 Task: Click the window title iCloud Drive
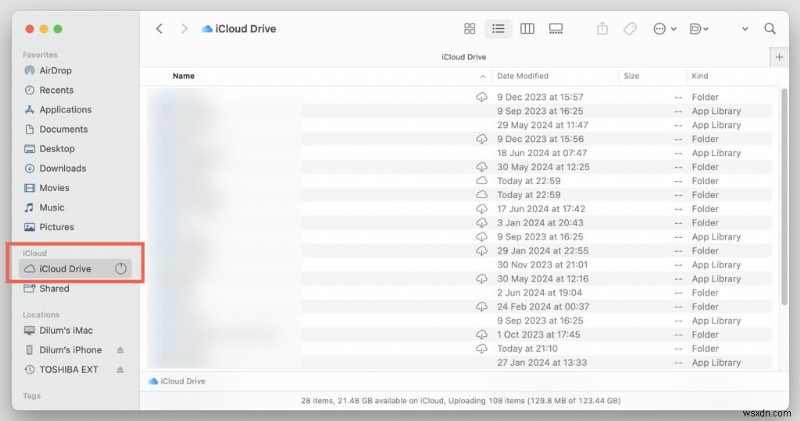(245, 29)
